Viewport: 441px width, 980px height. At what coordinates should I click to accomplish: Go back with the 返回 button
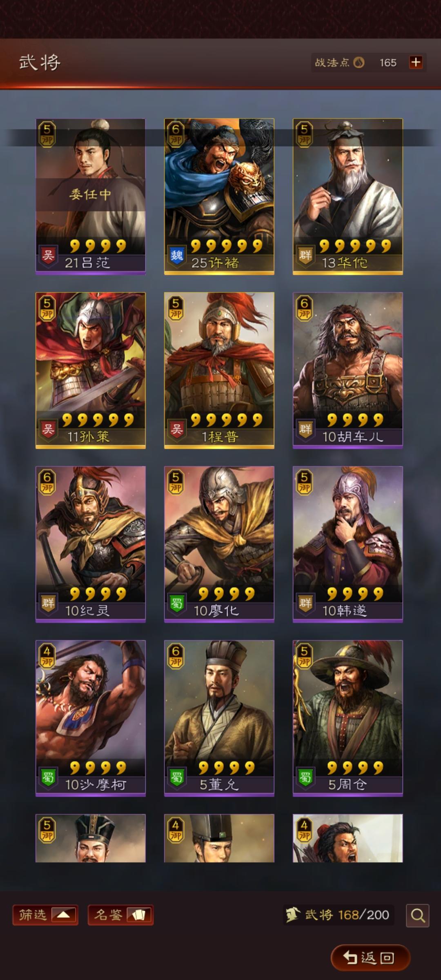[370, 958]
